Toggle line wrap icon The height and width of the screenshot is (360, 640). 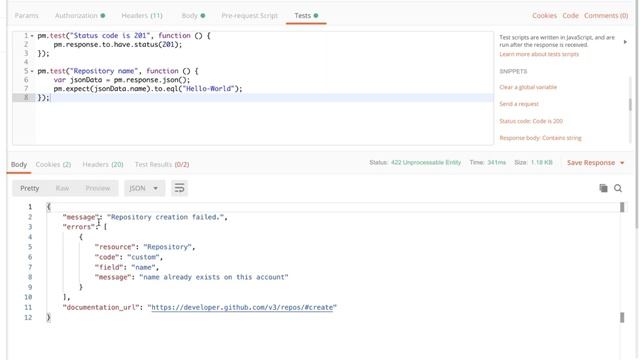[x=179, y=188]
